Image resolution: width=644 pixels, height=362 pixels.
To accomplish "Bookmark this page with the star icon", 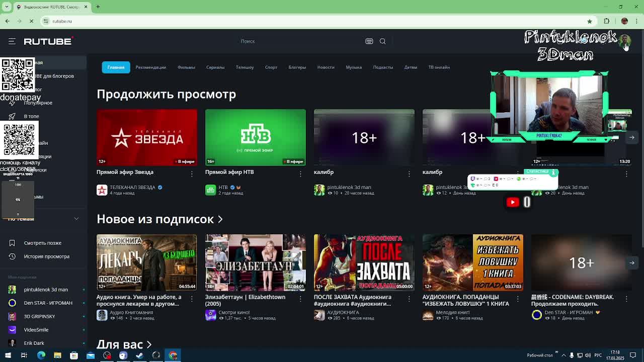I will (590, 21).
